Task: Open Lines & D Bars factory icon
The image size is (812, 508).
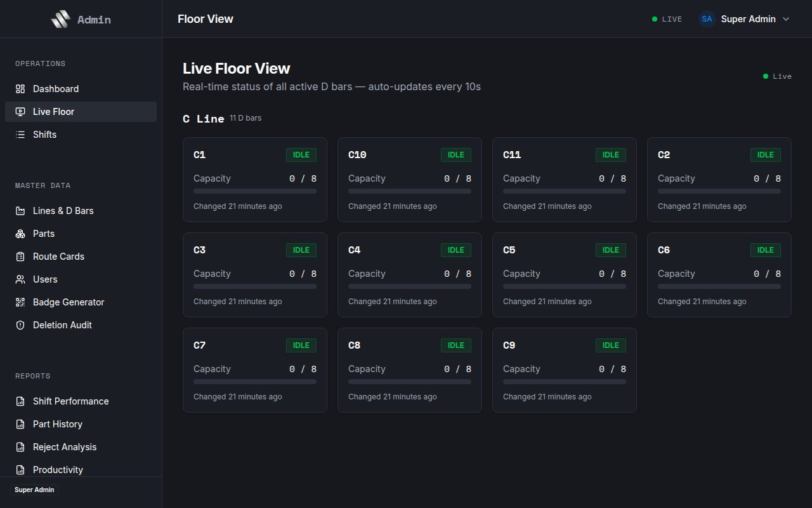Action: (20, 211)
